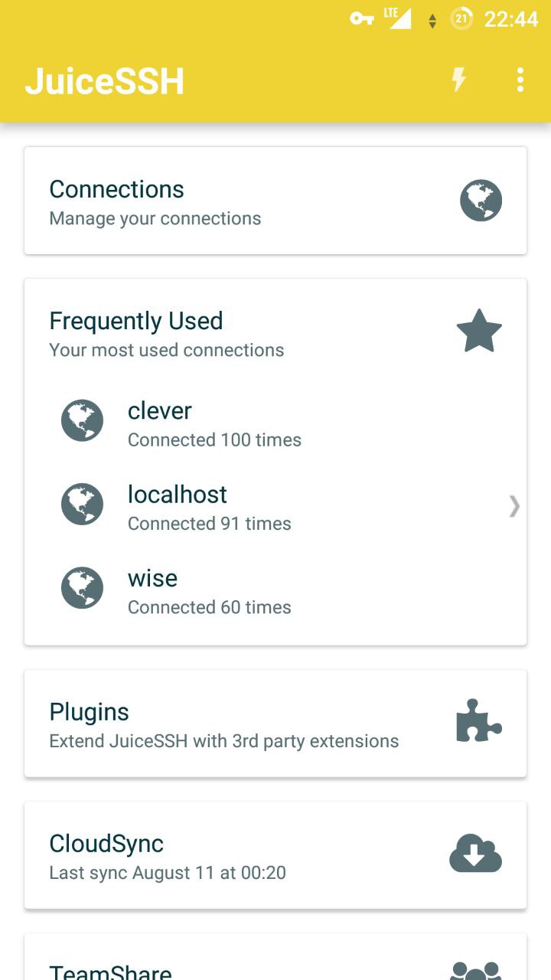Tap the globe icon next to clever
Viewport: 551px width, 980px height.
tap(82, 420)
